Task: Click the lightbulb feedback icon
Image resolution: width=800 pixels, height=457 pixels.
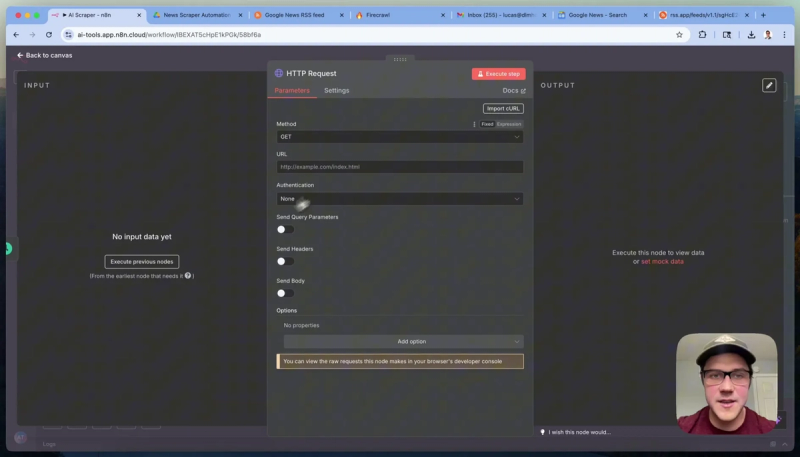Action: (x=542, y=432)
